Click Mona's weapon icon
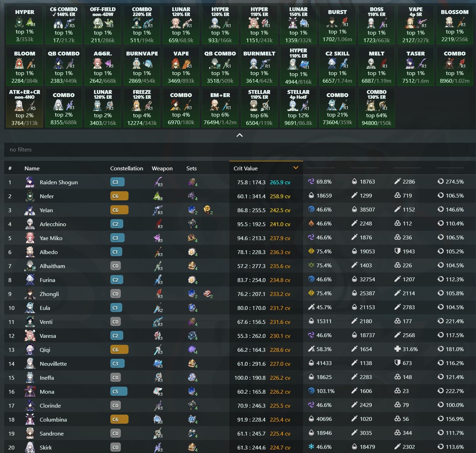This screenshot has height=453, width=476. (158, 392)
